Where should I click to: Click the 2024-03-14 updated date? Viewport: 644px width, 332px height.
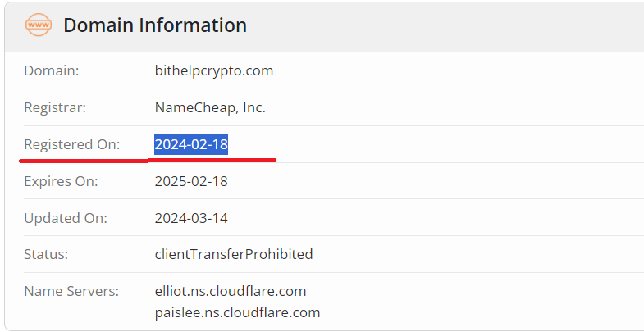(191, 218)
